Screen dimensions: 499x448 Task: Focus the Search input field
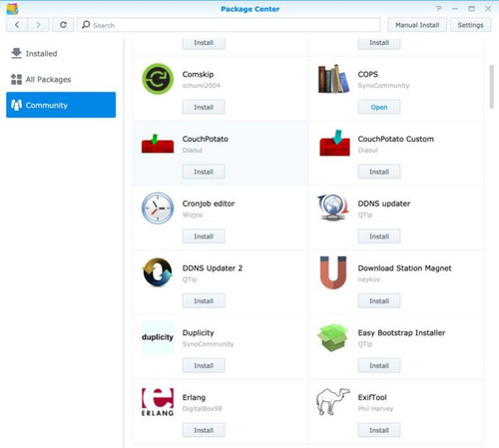pyautogui.click(x=229, y=25)
